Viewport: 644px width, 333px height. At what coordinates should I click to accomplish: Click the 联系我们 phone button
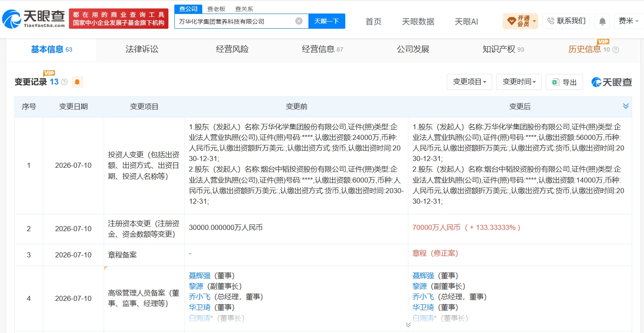coord(567,21)
